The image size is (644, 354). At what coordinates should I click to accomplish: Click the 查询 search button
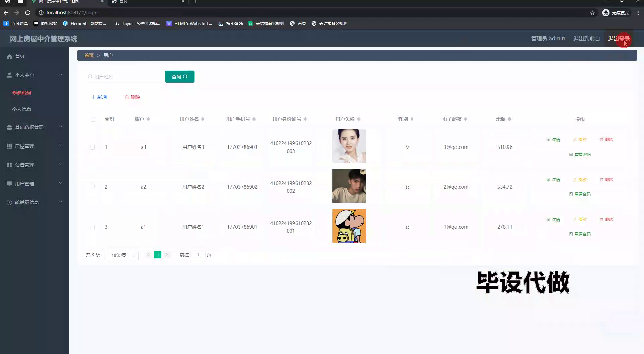pyautogui.click(x=179, y=77)
